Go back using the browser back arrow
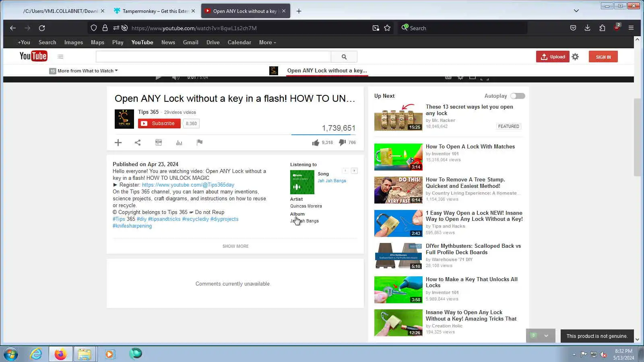 [13, 28]
